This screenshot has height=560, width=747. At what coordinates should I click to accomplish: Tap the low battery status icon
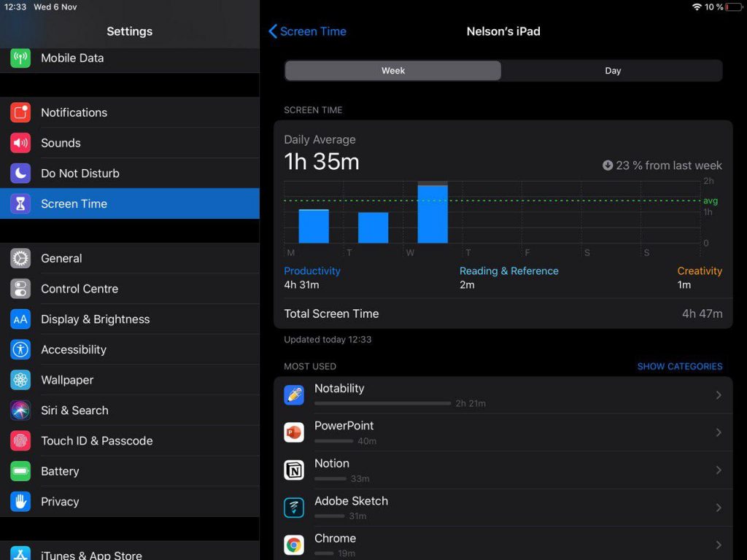point(734,7)
